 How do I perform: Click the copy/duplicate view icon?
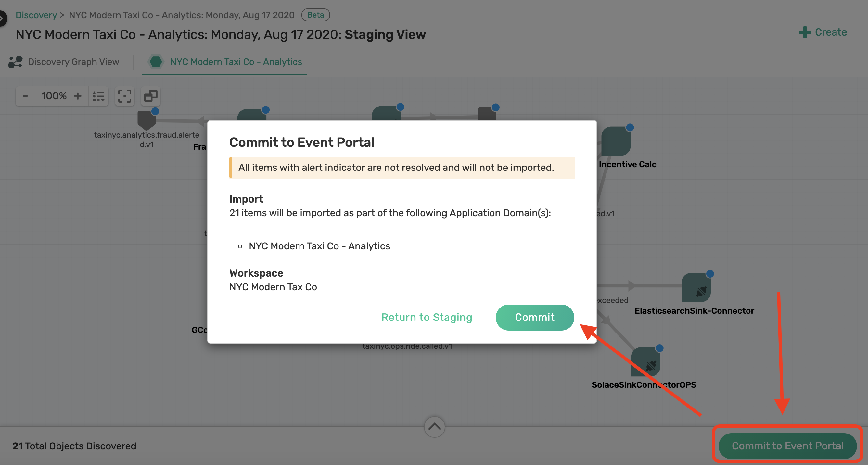click(151, 95)
